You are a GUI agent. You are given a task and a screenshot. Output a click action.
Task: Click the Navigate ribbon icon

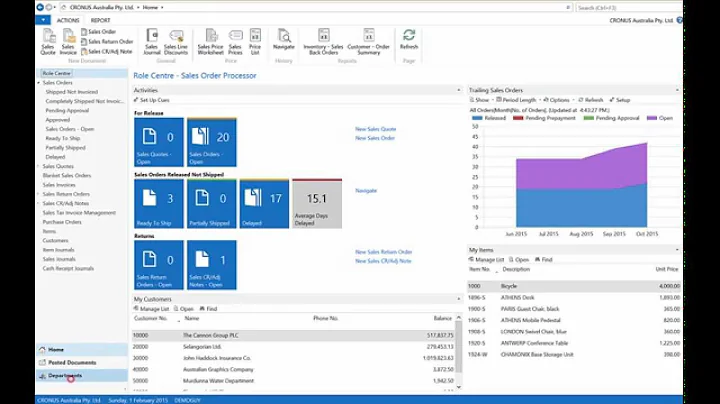pos(284,39)
